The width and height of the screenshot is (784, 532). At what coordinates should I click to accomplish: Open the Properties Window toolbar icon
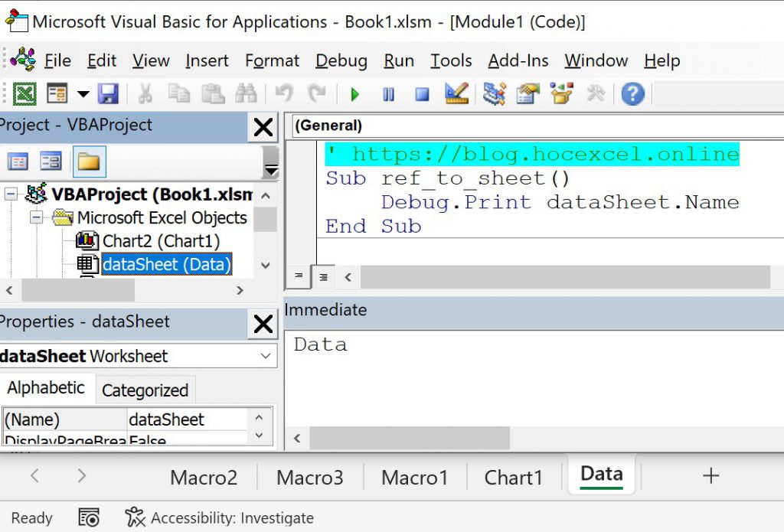528,94
